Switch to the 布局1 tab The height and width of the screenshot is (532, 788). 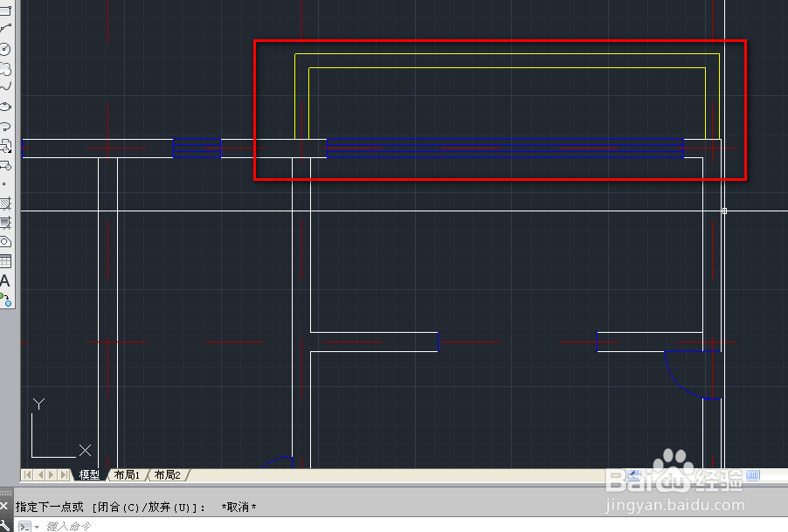(x=127, y=474)
